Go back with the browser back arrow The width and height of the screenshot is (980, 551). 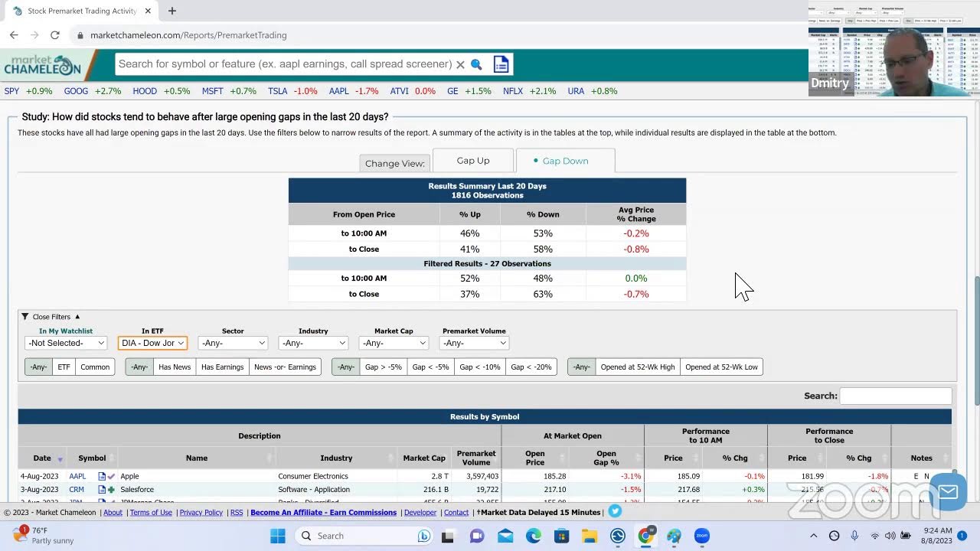pyautogui.click(x=14, y=35)
